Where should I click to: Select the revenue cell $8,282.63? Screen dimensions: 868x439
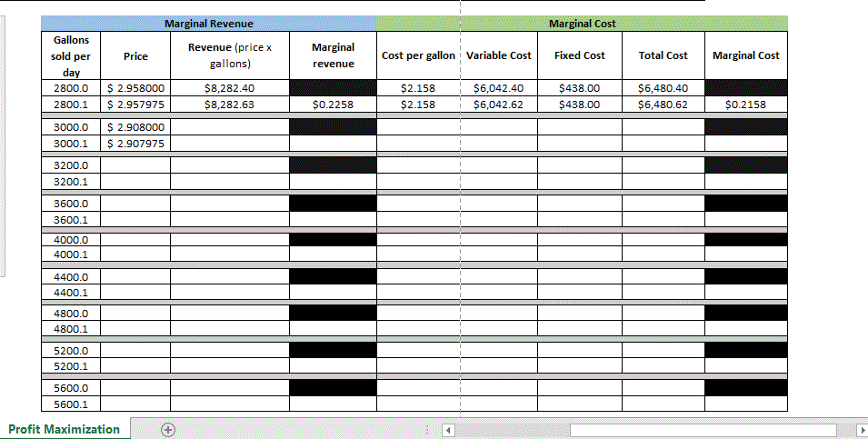(230, 105)
